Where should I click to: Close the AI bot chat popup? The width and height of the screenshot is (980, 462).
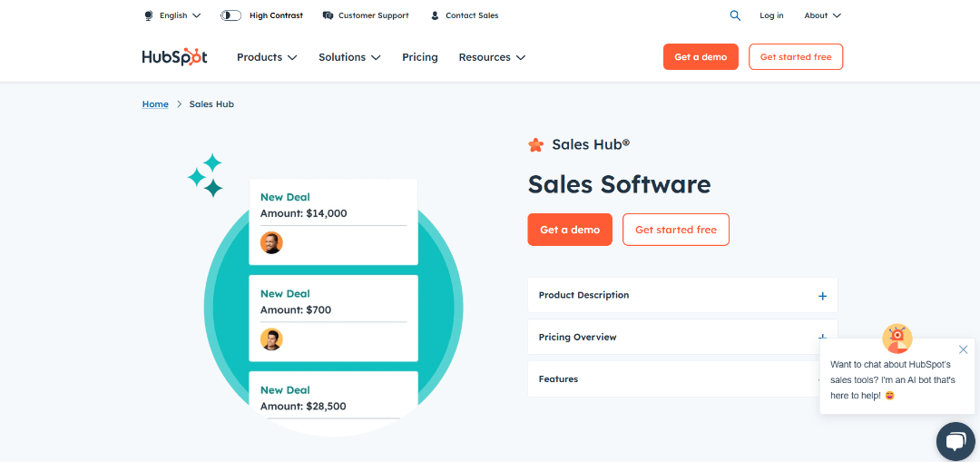click(x=963, y=349)
